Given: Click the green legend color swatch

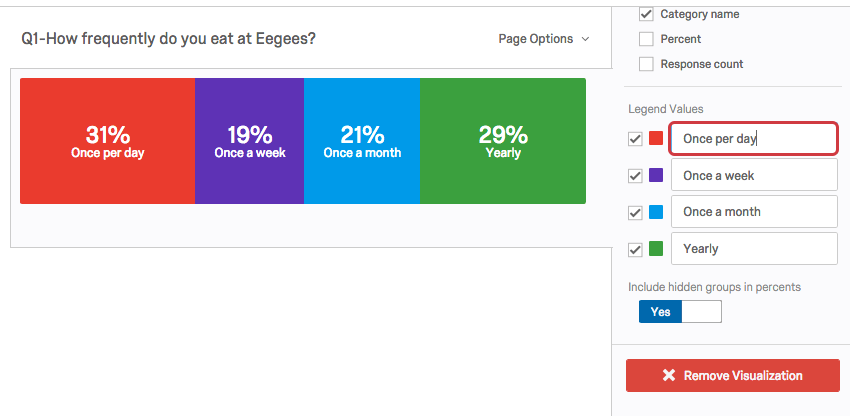Looking at the screenshot, I should point(656,249).
